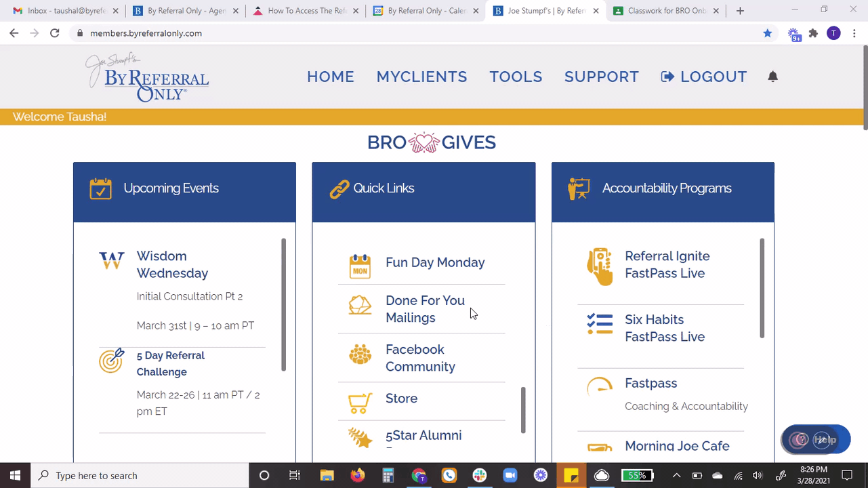This screenshot has width=868, height=488.
Task: Switch to the Classwork for BRO tab
Action: 667,11
